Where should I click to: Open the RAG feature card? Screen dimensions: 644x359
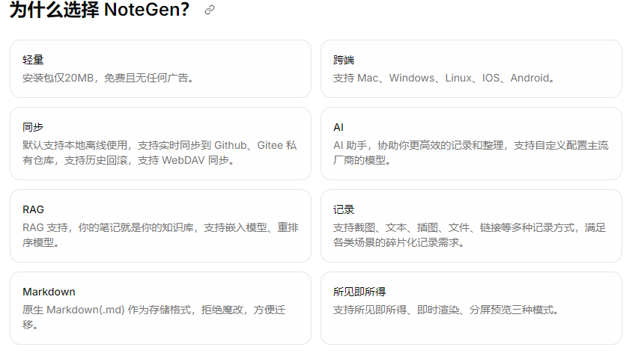point(160,226)
